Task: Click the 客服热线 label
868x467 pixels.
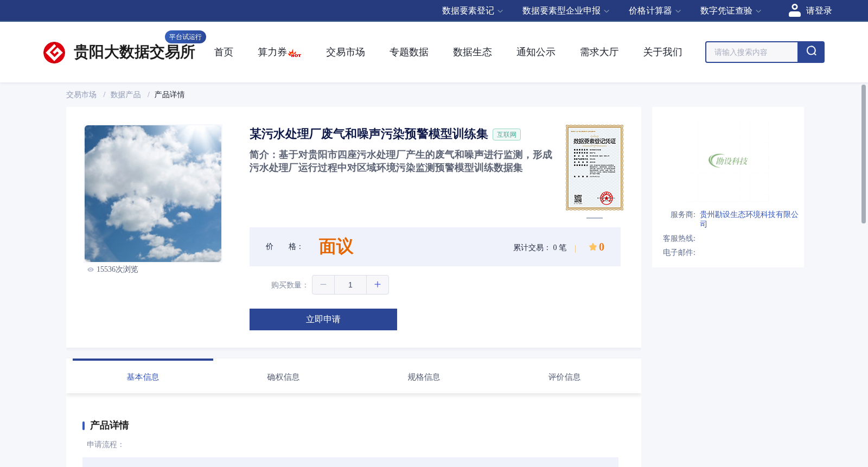Action: [x=679, y=239]
